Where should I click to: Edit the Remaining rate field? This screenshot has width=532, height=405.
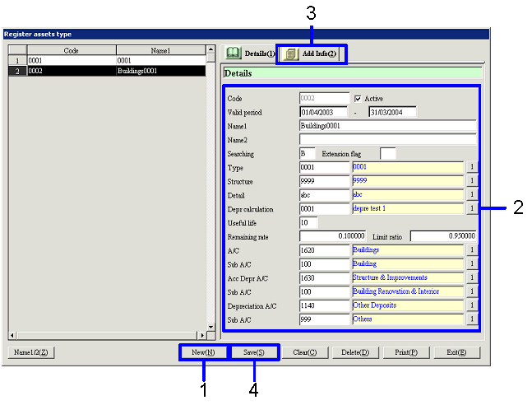tap(332, 236)
